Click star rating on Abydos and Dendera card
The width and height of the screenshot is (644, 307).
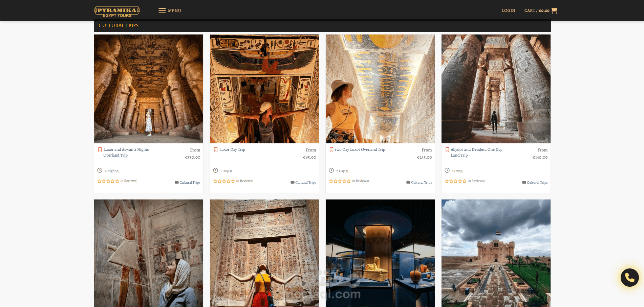click(456, 181)
